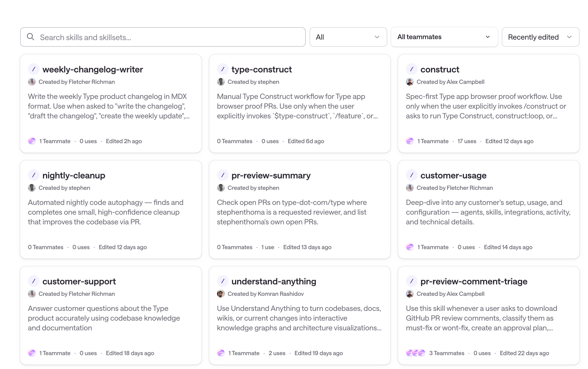Open the type-construct skill title

click(x=261, y=70)
